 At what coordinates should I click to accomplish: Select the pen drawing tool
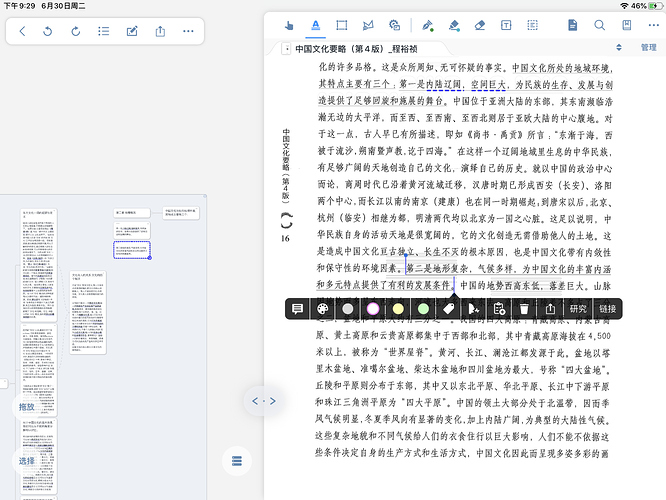tap(427, 25)
